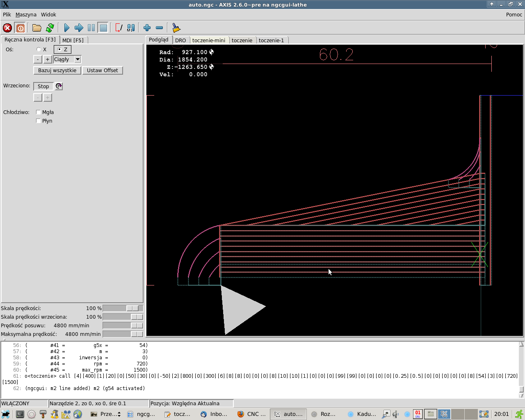Image resolution: width=525 pixels, height=420 pixels.
Task: Increase spindle speed with plus button
Action: [x=48, y=98]
